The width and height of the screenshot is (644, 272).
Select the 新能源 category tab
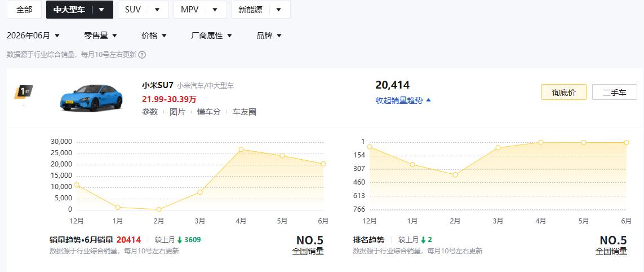pos(261,10)
